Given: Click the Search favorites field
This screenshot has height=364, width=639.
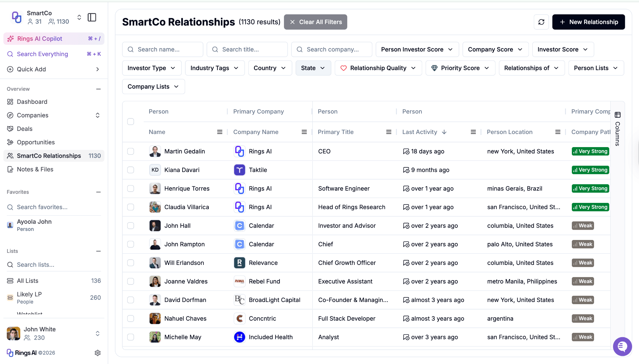Looking at the screenshot, I should 54,207.
